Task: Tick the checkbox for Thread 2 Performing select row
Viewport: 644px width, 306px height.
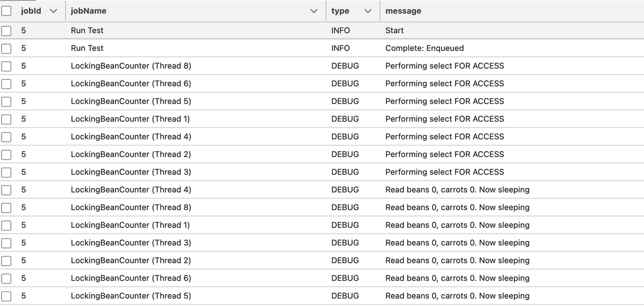Action: click(6, 154)
